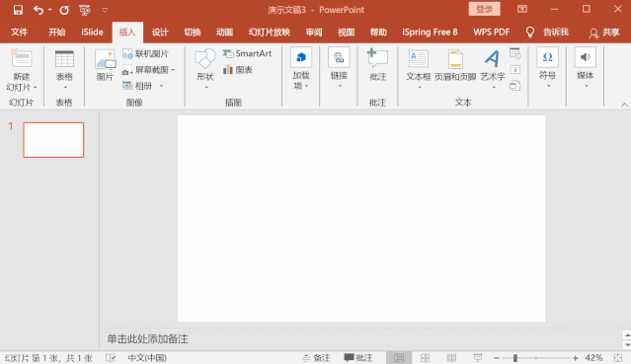
Task: Start Slide Show from status bar
Action: pyautogui.click(x=478, y=357)
